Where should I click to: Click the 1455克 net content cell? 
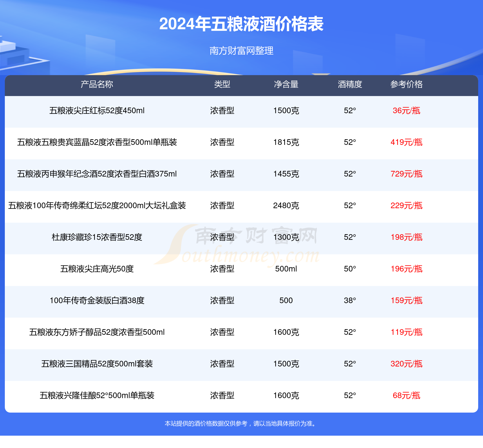pyautogui.click(x=286, y=174)
